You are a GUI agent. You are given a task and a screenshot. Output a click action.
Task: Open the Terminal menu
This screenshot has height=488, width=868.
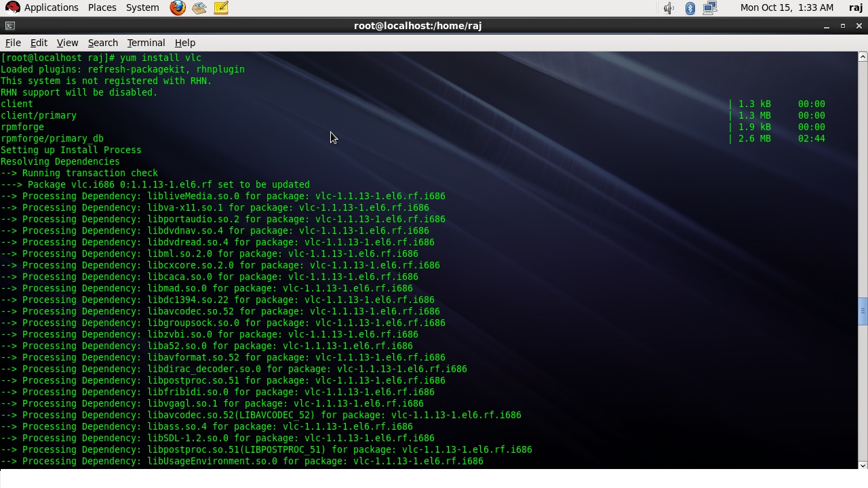pyautogui.click(x=146, y=42)
